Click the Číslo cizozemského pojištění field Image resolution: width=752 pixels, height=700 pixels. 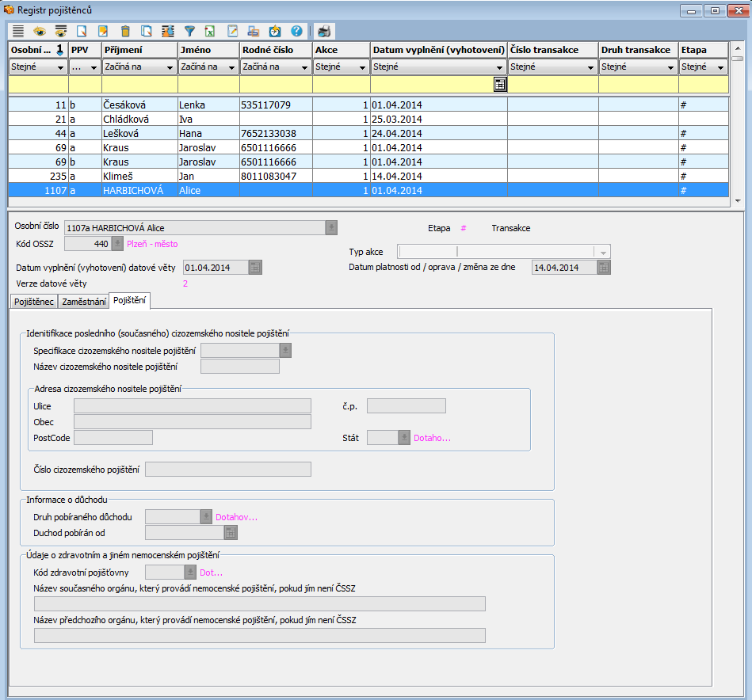pos(228,470)
